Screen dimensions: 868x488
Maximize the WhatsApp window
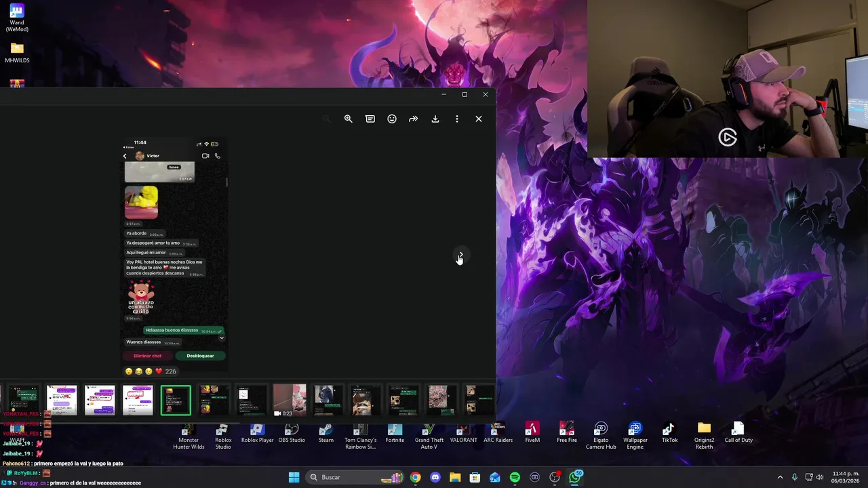(x=465, y=95)
